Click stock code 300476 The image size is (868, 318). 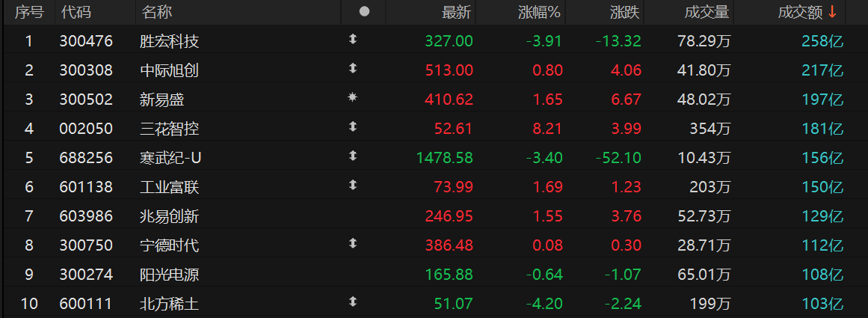click(x=86, y=41)
